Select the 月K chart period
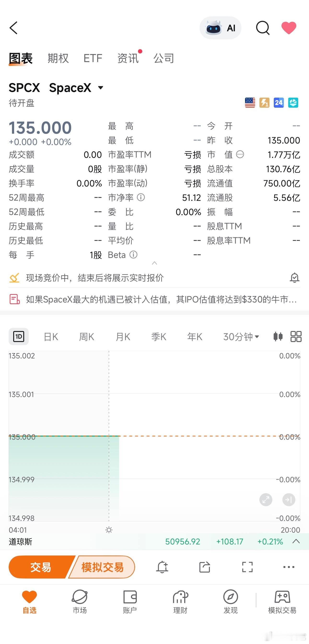Viewport: 309px width, 644px height. pyautogui.click(x=123, y=337)
